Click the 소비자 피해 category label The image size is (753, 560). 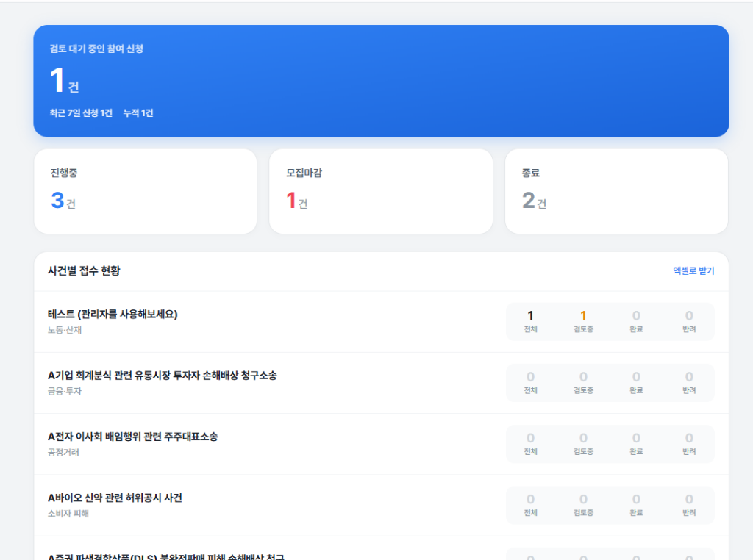(x=68, y=514)
